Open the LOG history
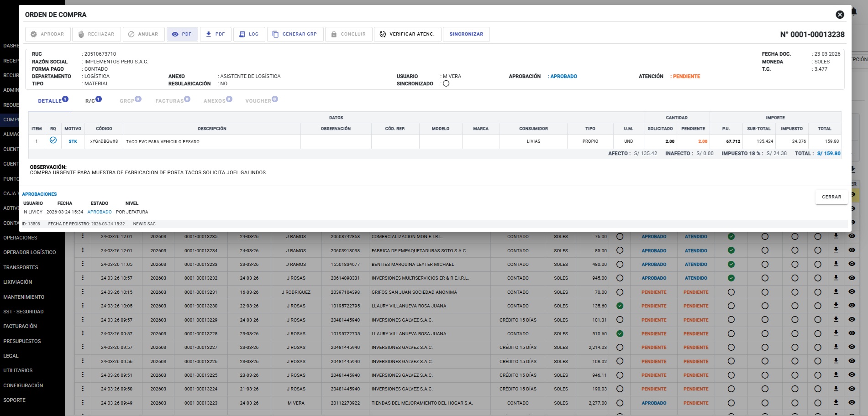This screenshot has height=416, width=868. (x=249, y=34)
